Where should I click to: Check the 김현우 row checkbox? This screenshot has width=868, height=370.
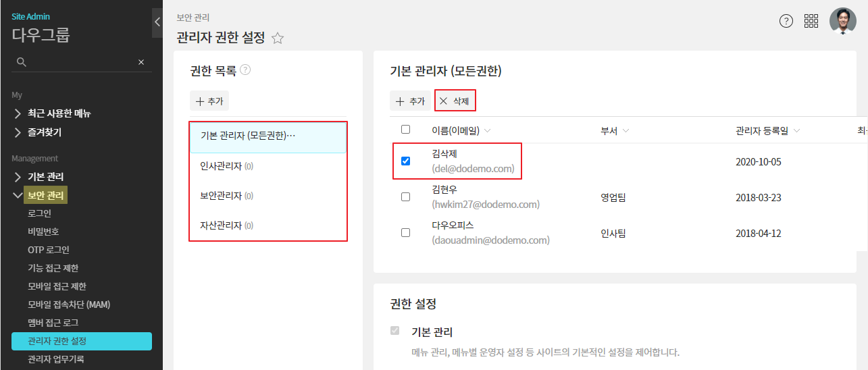405,197
